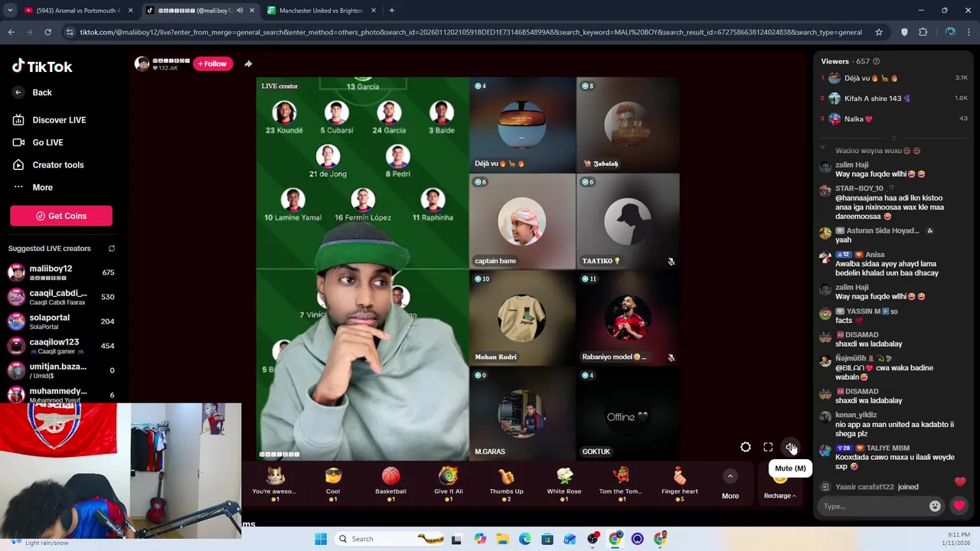The image size is (980, 551).
Task: Open Microsoft Edge from the taskbar
Action: 525,539
